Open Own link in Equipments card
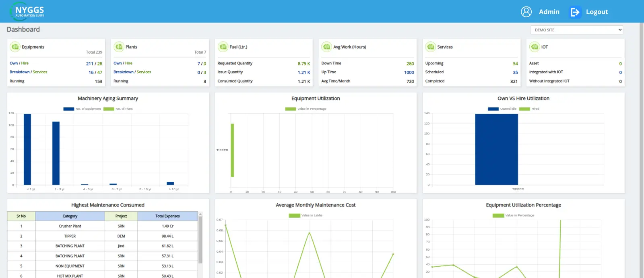 point(14,63)
